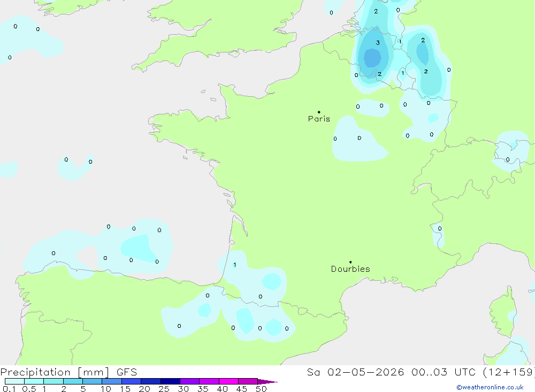535x392 pixels.
Task: Click the '(12+159)' forecast run text
Action: [x=509, y=372]
